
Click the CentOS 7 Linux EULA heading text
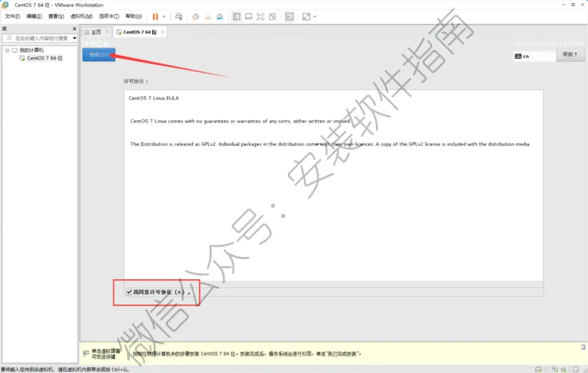[x=154, y=98]
